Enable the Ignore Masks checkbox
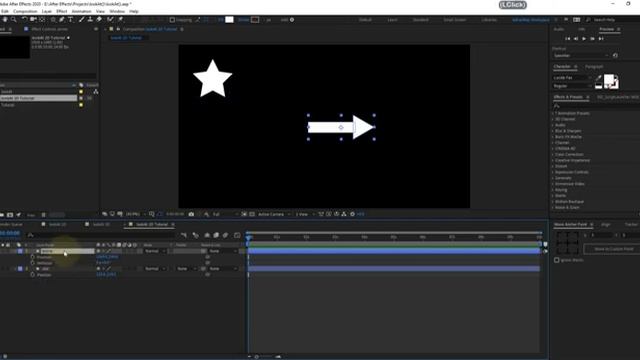Viewport: 640px width, 360px height. coord(557,260)
